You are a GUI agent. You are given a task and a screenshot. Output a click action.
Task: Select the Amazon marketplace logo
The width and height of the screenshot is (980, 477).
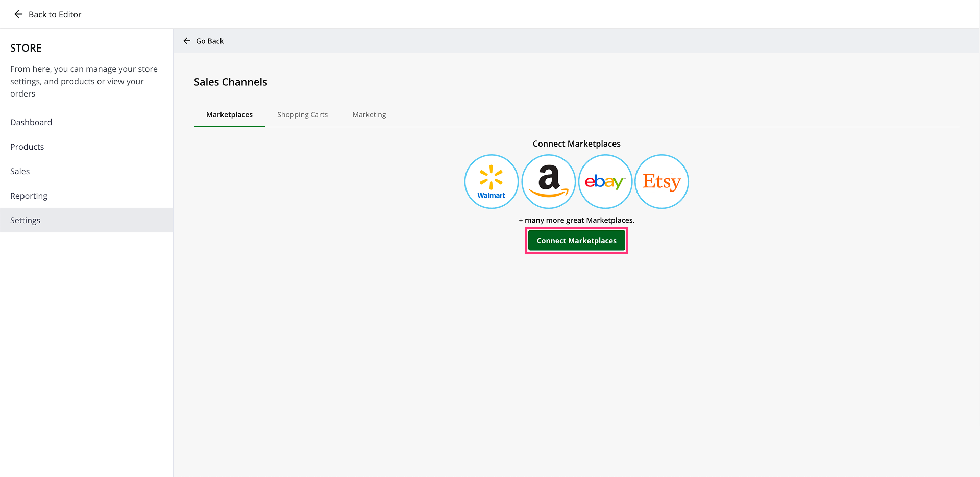[x=549, y=181]
